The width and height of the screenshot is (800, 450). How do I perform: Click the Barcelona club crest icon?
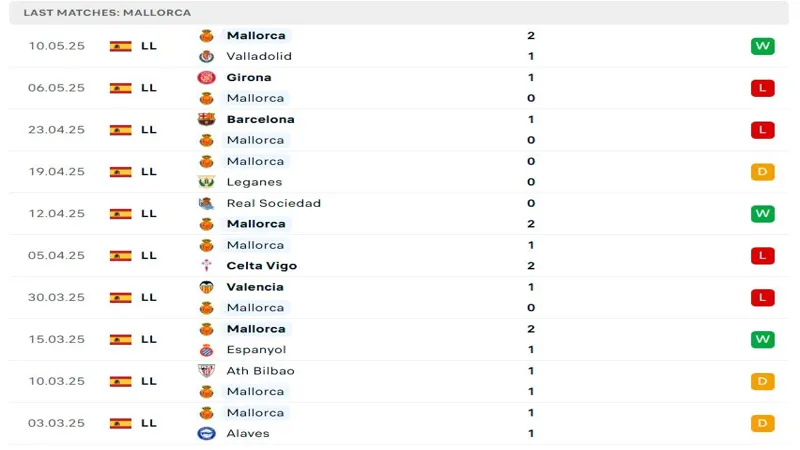(207, 119)
